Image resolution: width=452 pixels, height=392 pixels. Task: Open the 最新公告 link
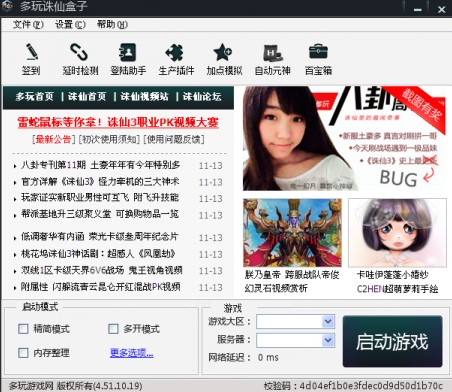point(53,139)
